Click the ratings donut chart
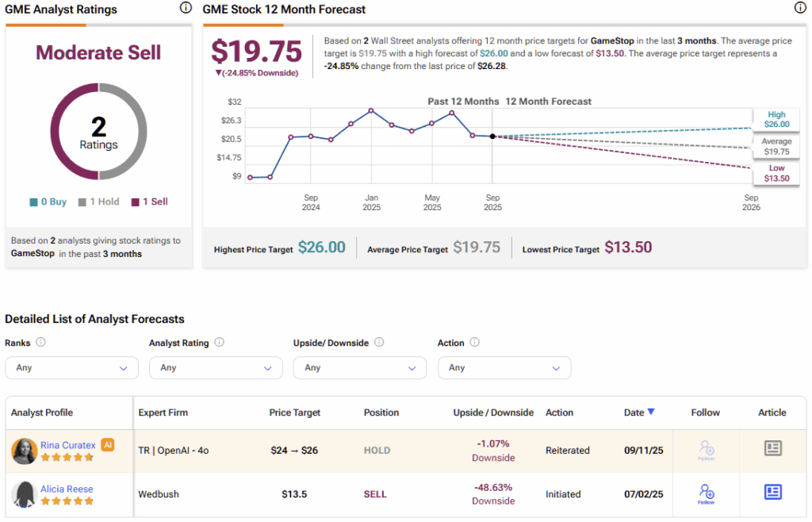This screenshot has width=812, height=522. tap(98, 132)
